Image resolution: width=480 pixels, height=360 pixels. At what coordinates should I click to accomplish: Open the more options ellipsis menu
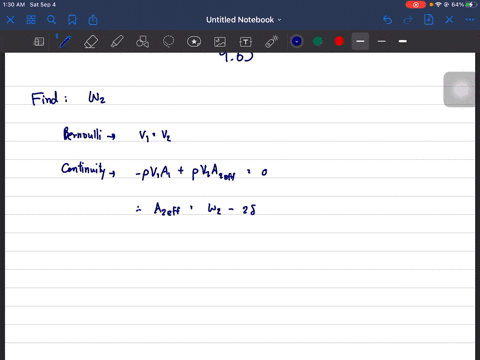[x=470, y=20]
